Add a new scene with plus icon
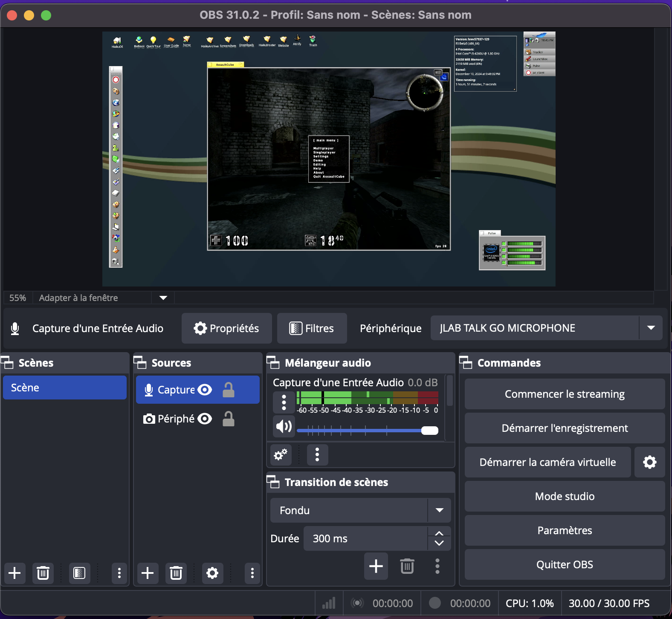The width and height of the screenshot is (672, 619). pyautogui.click(x=14, y=573)
